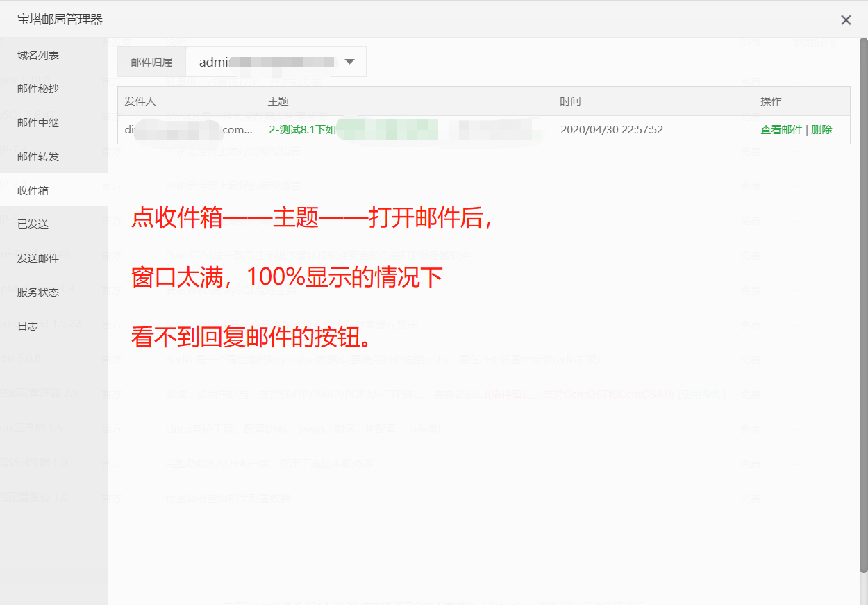
Task: Close the 宝塔邮局管理器 dialog
Action: pos(846,20)
